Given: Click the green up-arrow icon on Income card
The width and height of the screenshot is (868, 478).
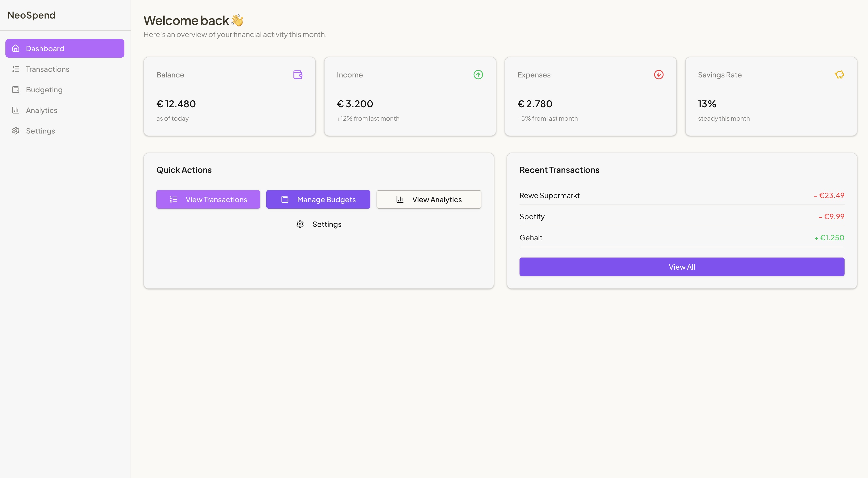Looking at the screenshot, I should 478,74.
